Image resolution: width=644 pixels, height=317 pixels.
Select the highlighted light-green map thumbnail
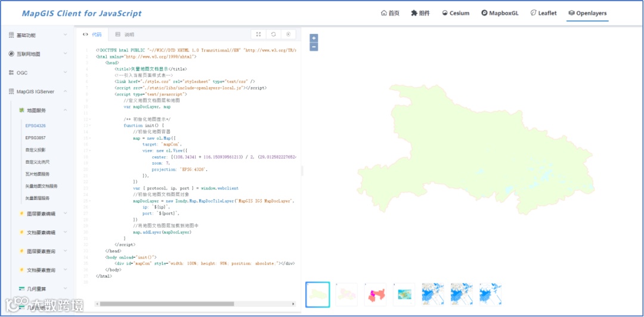coord(317,294)
